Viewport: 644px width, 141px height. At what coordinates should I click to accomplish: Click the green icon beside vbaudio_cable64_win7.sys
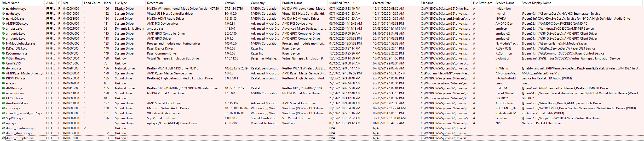[3, 113]
